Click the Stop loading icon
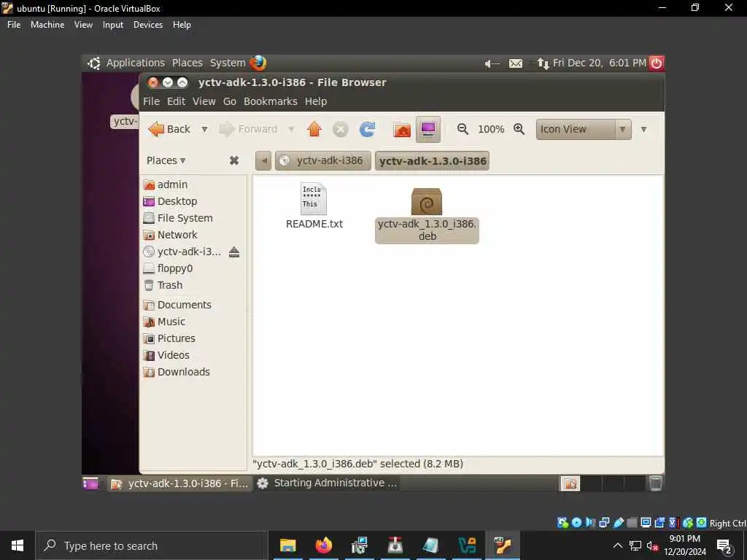This screenshot has height=560, width=747. [x=340, y=129]
